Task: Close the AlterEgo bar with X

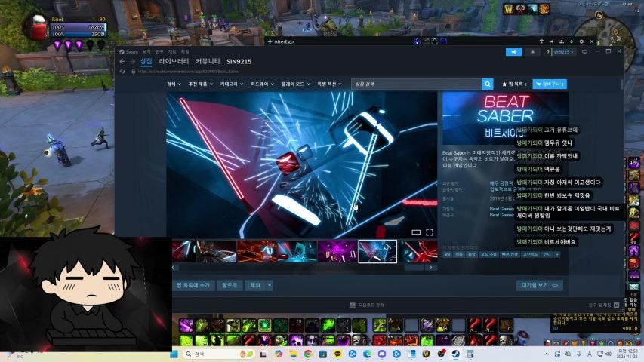Action: point(591,41)
